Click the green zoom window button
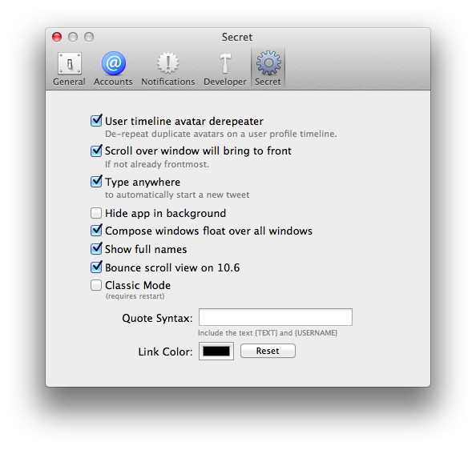The image size is (476, 450). pyautogui.click(x=89, y=37)
